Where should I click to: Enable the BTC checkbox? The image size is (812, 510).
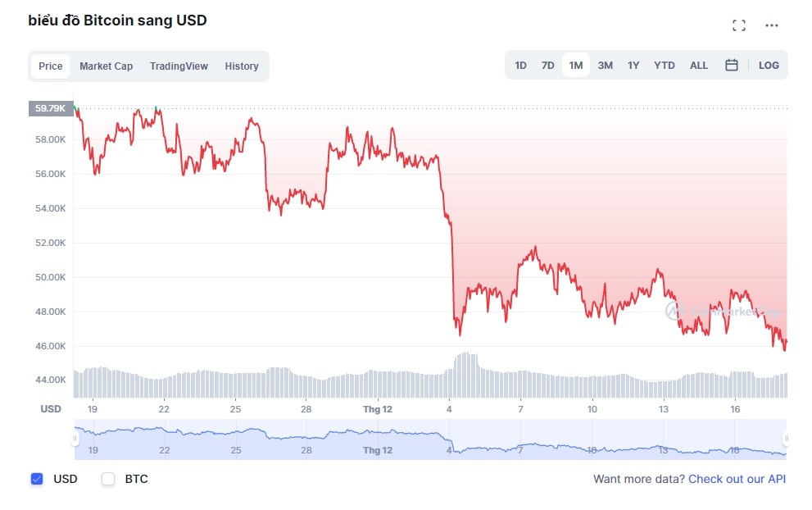[107, 479]
